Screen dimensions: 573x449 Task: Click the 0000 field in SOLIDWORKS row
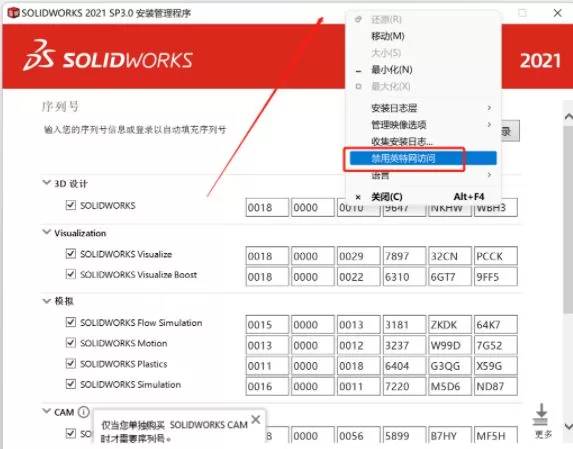tap(313, 208)
